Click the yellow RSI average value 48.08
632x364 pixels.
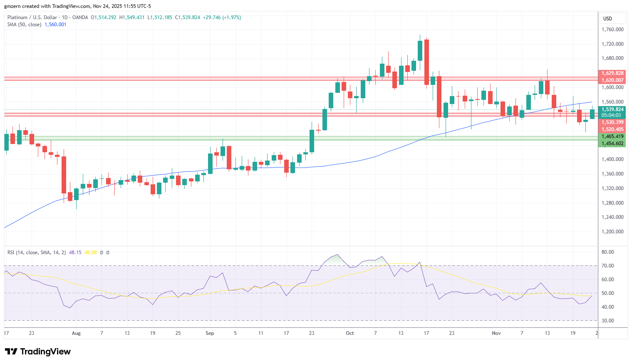[x=90, y=253]
